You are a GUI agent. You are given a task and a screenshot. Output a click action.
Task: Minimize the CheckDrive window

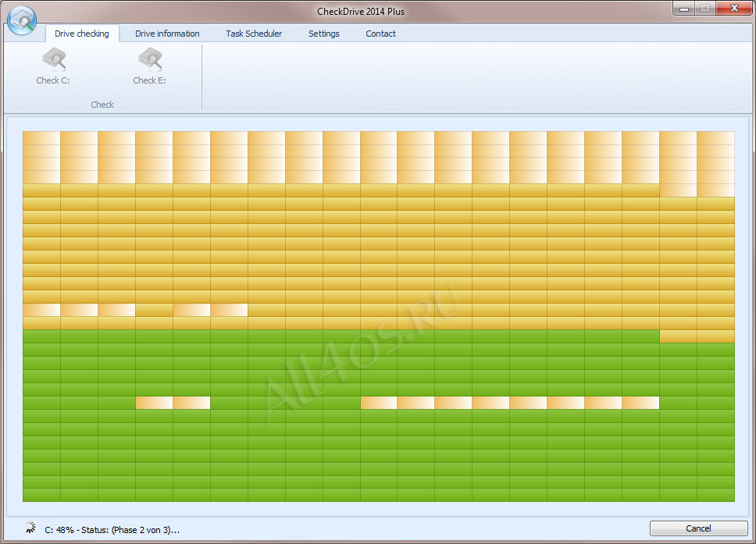684,8
